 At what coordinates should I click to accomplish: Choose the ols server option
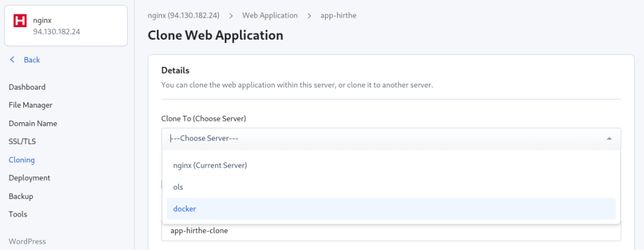[391, 187]
